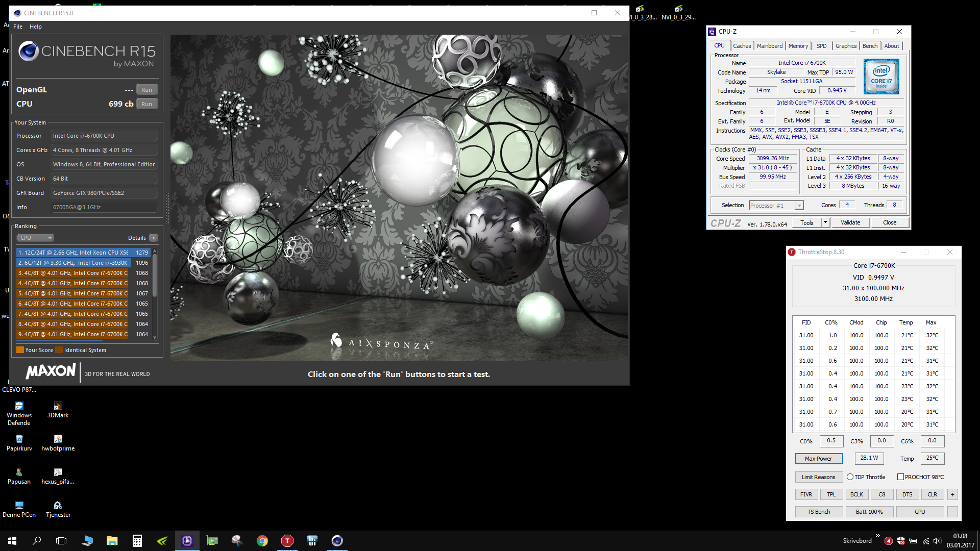The height and width of the screenshot is (551, 980).
Task: Click the battery power tray icon
Action: [913, 541]
